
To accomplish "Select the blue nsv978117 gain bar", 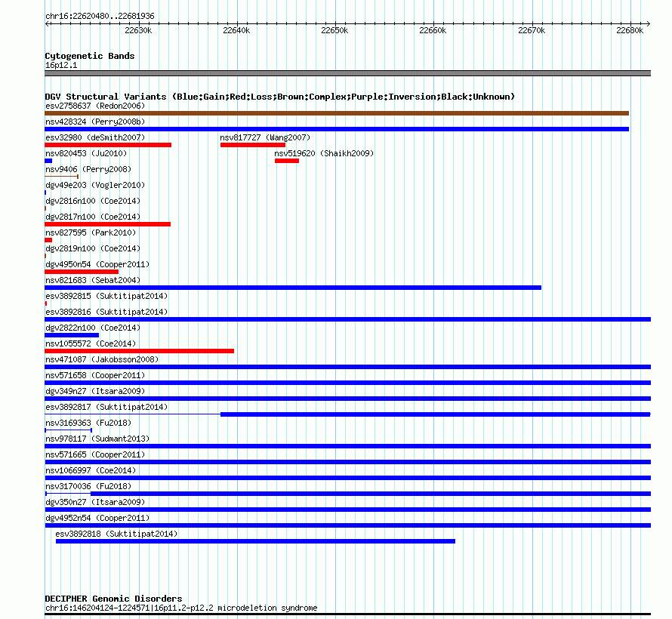I will [x=348, y=446].
